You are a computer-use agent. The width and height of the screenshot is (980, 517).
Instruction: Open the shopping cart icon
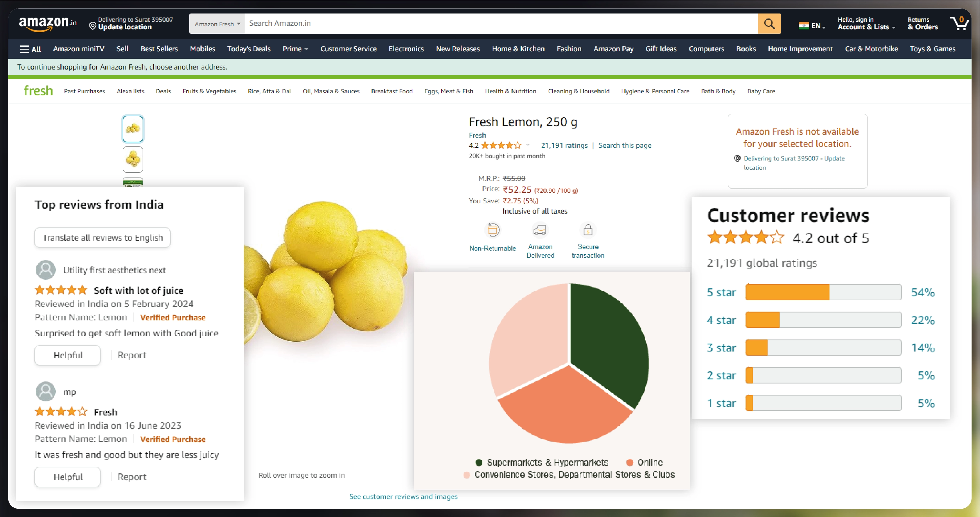pos(959,23)
